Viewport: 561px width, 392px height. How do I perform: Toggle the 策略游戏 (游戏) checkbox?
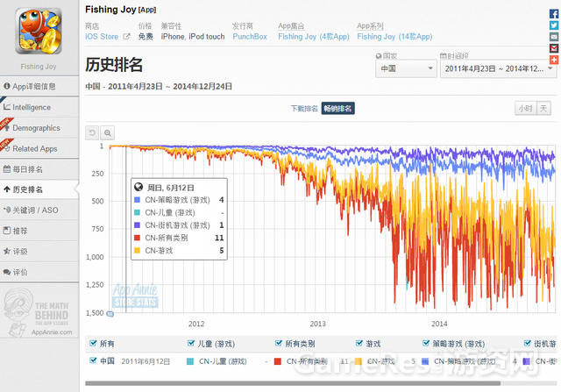click(x=426, y=343)
